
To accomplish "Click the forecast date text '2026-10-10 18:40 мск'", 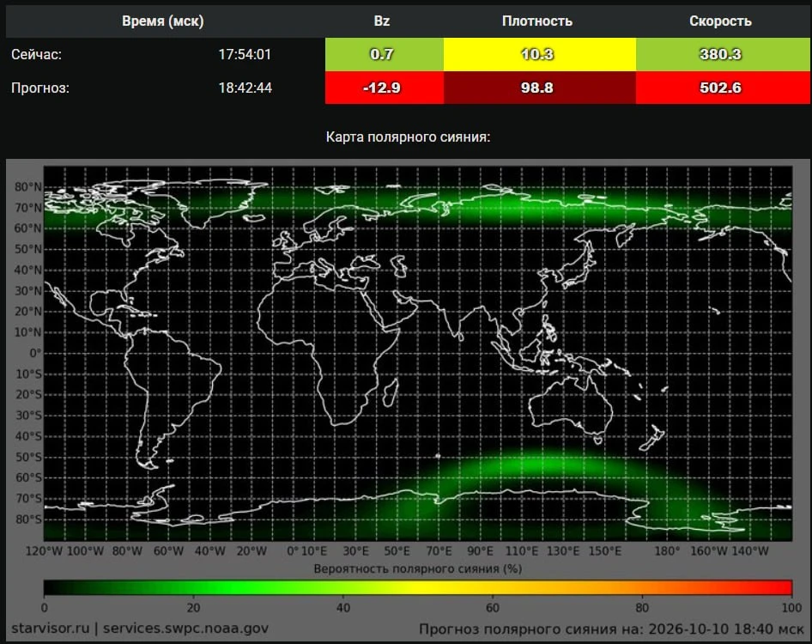I will pyautogui.click(x=726, y=629).
